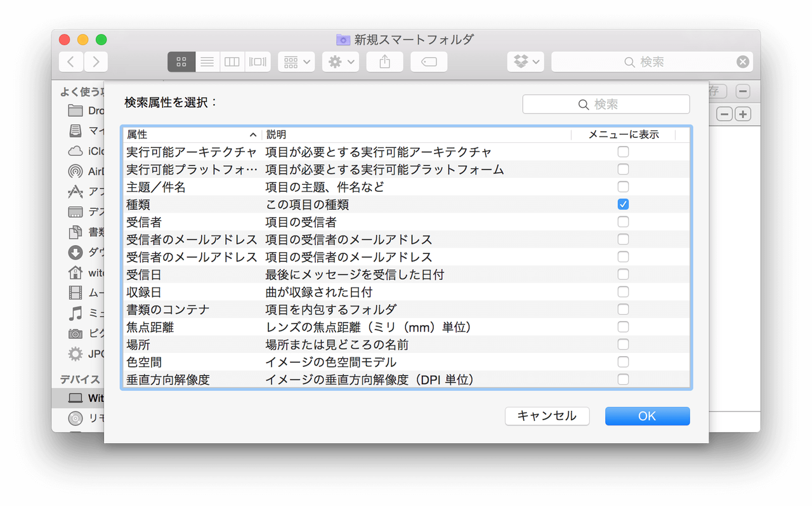Remove the rule with minus beside plus
This screenshot has height=506, width=812.
pyautogui.click(x=724, y=114)
